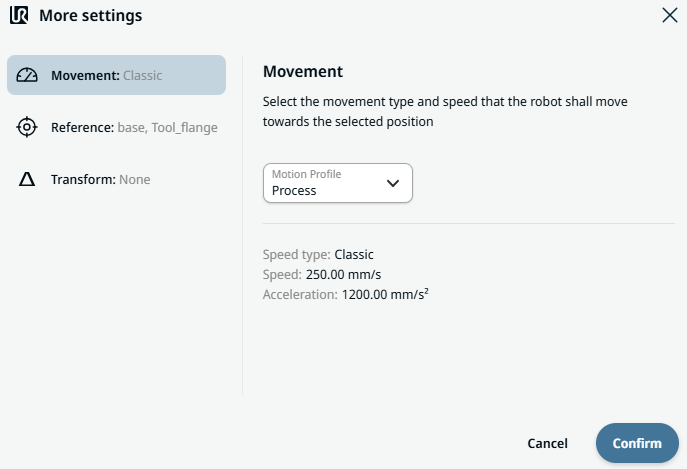Click the Universal Robots logo icon
Screen dimensions: 687x469
point(19,16)
